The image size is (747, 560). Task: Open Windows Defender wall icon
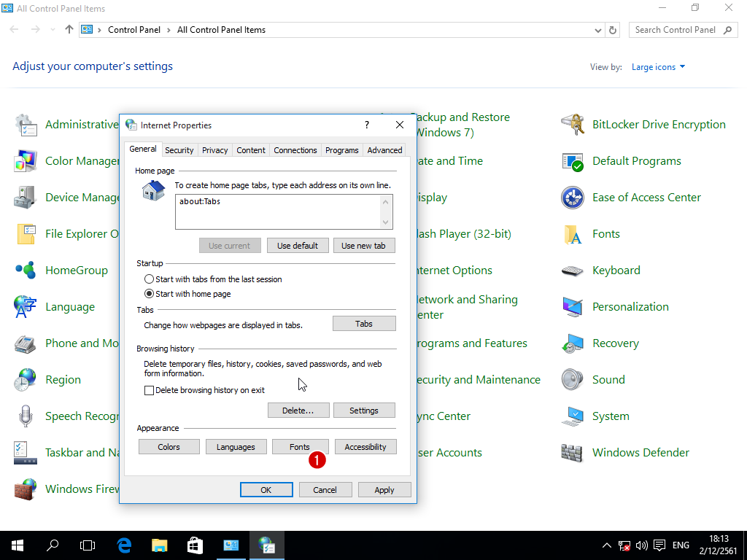click(573, 453)
